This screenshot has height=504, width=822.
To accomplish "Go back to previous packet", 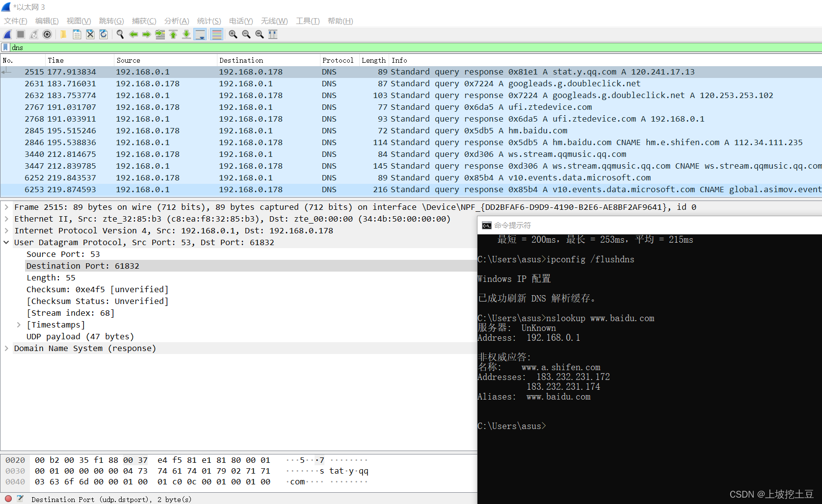I will tap(133, 34).
